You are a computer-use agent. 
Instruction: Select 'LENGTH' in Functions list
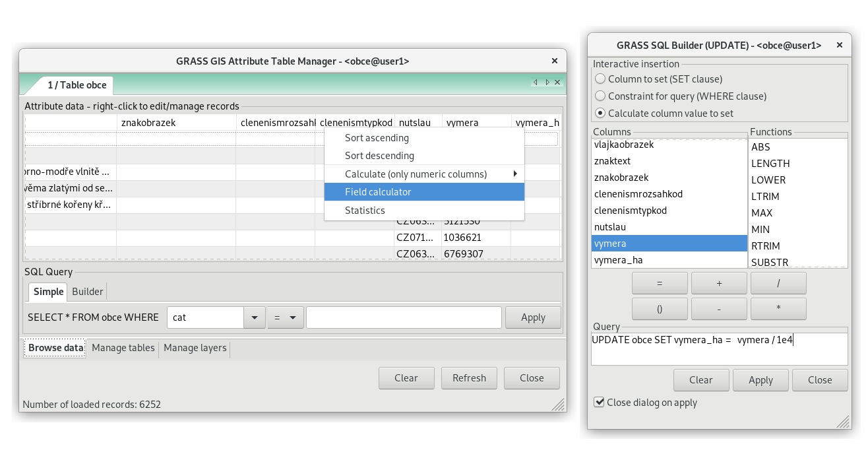798,163
